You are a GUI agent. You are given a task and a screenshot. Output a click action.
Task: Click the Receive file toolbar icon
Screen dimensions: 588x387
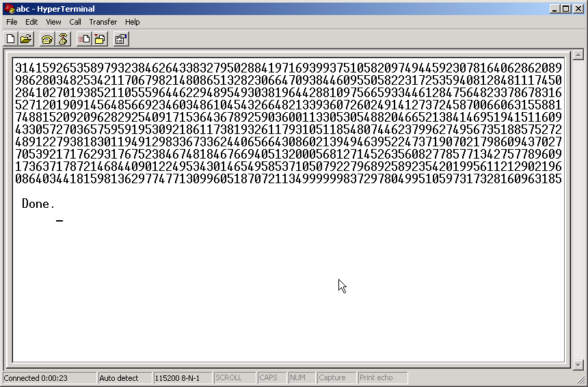[x=100, y=39]
